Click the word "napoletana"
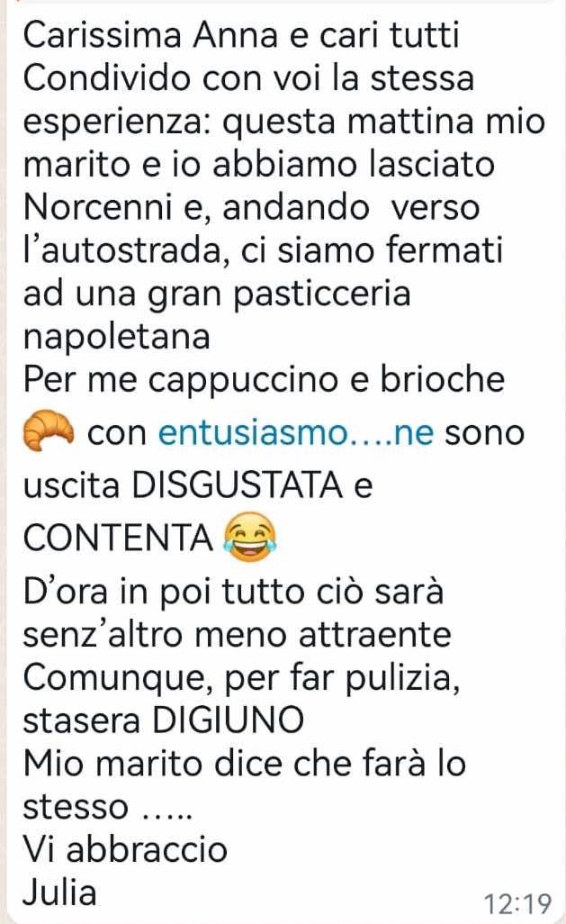The width and height of the screenshot is (566, 924). [x=117, y=339]
